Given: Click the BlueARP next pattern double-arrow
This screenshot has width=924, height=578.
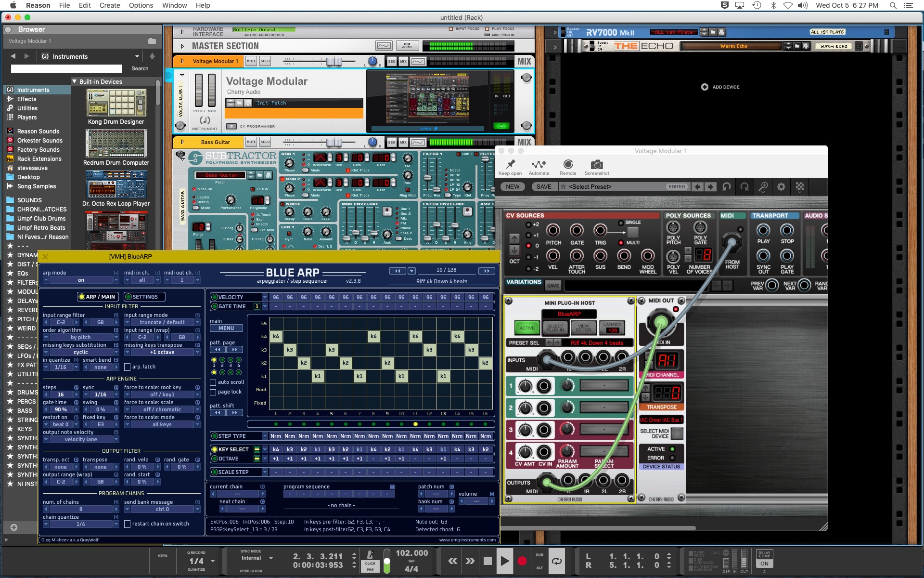Looking at the screenshot, I should pos(487,271).
